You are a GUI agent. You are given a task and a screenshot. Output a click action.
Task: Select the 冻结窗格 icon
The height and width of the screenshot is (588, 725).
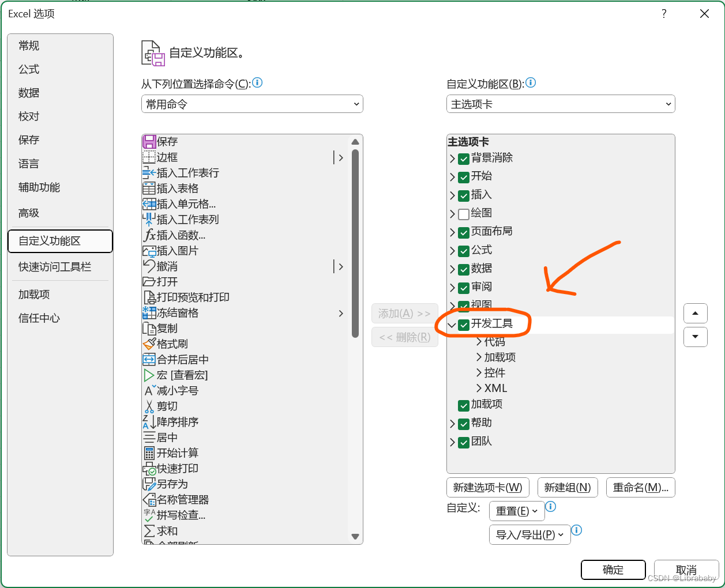pyautogui.click(x=149, y=312)
